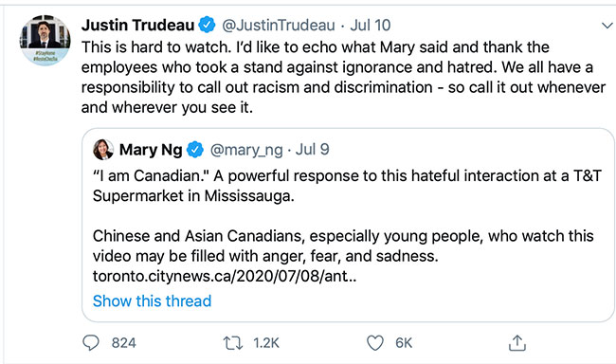This screenshot has height=364, width=616.
Task: Open Mary Ng's small avatar
Action: [x=103, y=150]
